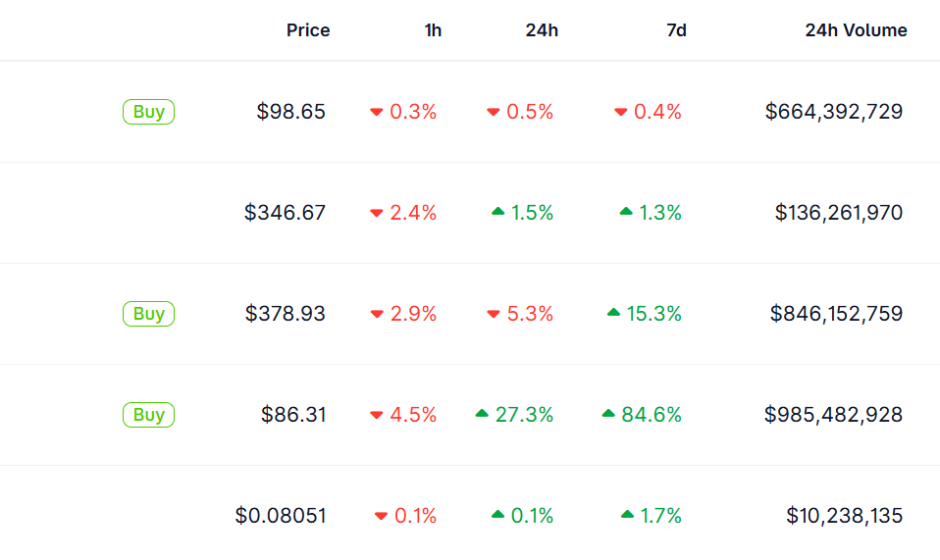Click the red down arrow beside 2.4%
The height and width of the screenshot is (560, 940).
[x=377, y=213]
